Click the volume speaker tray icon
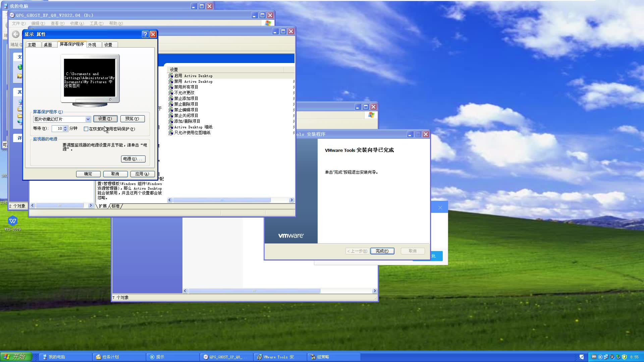This screenshot has width=644, height=362. tap(612, 357)
